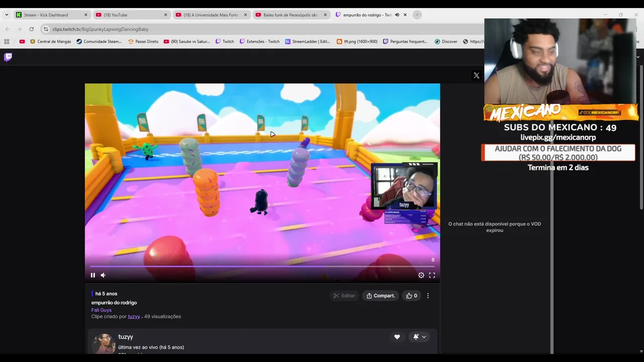Click the 'empurrão do rodrigo' clip title
The image size is (644, 362).
click(114, 303)
